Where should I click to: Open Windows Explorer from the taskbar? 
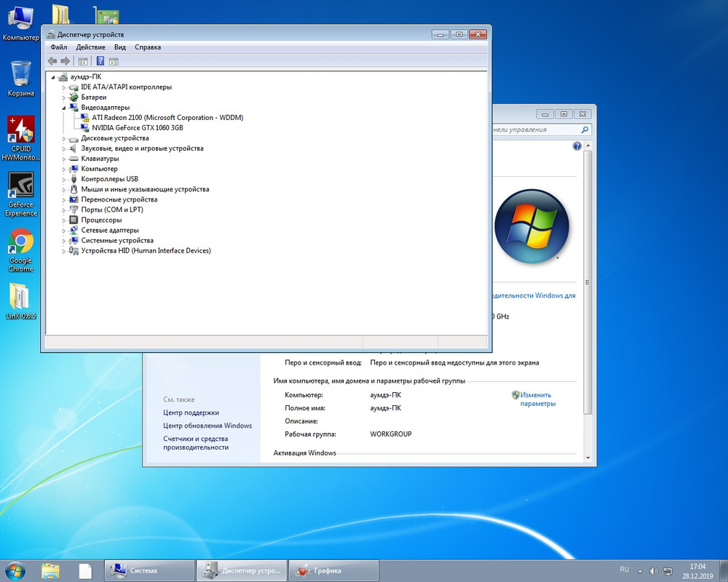[x=51, y=571]
